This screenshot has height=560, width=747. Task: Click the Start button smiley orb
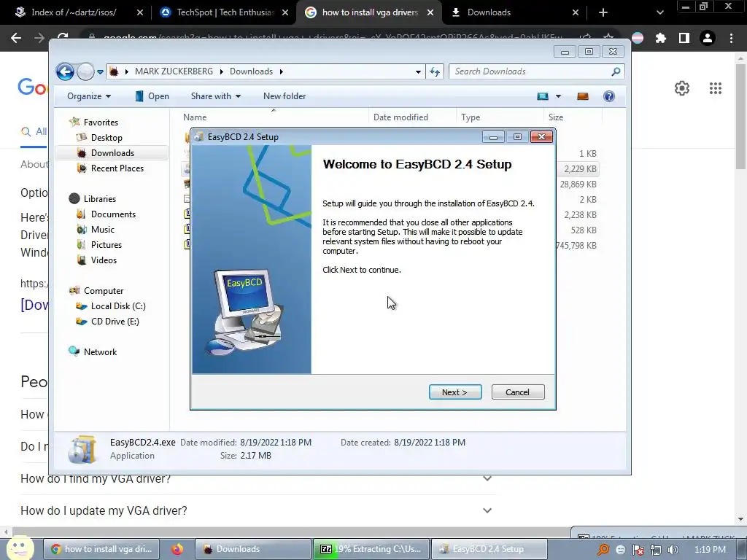pos(20,547)
